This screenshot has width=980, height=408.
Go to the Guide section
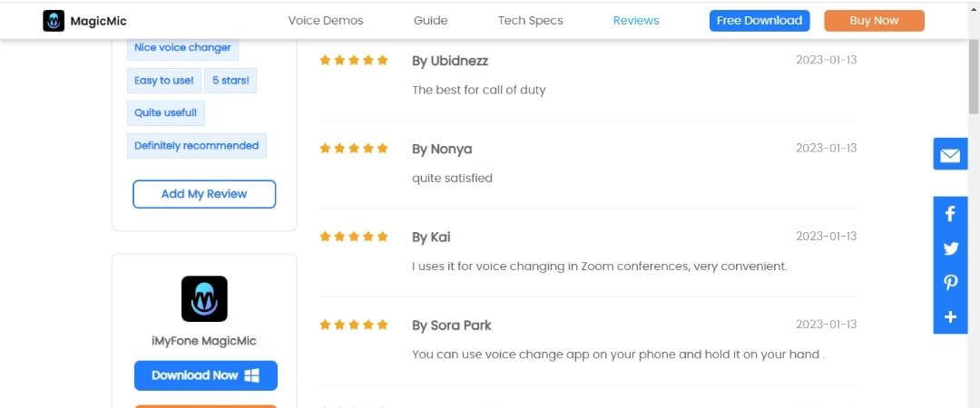point(430,20)
